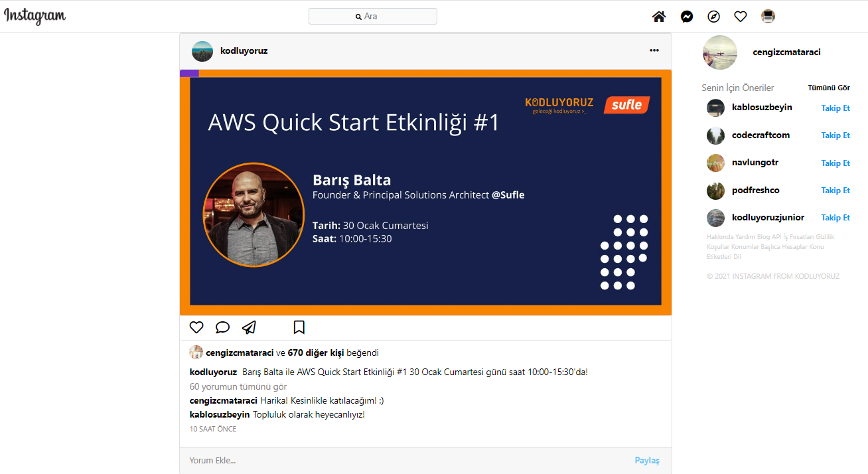Like the post with heart icon
This screenshot has height=474, width=868.
coord(196,327)
